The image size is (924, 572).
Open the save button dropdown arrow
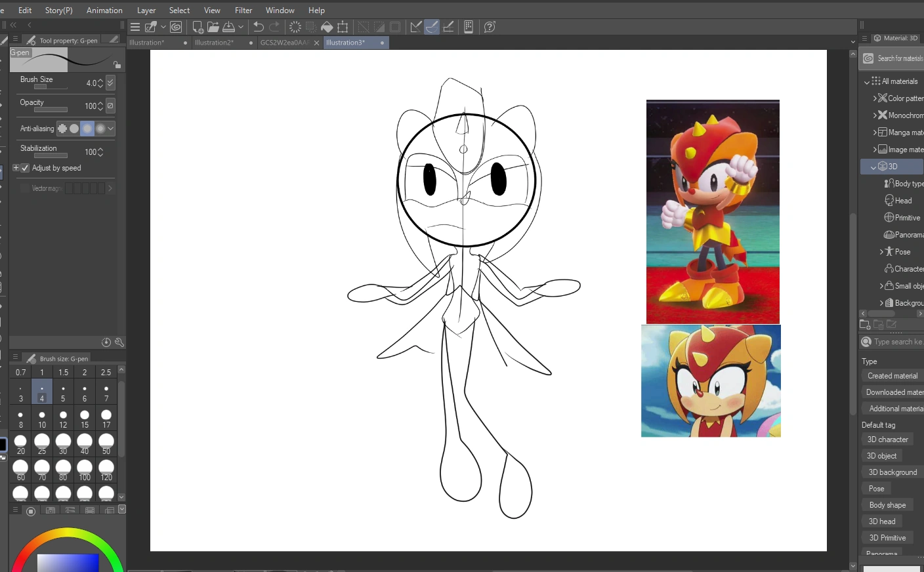(241, 27)
